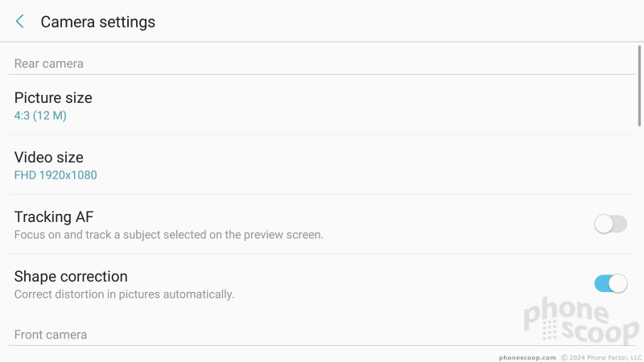Tap the Tracking AF label
The image size is (644, 362).
point(54,216)
